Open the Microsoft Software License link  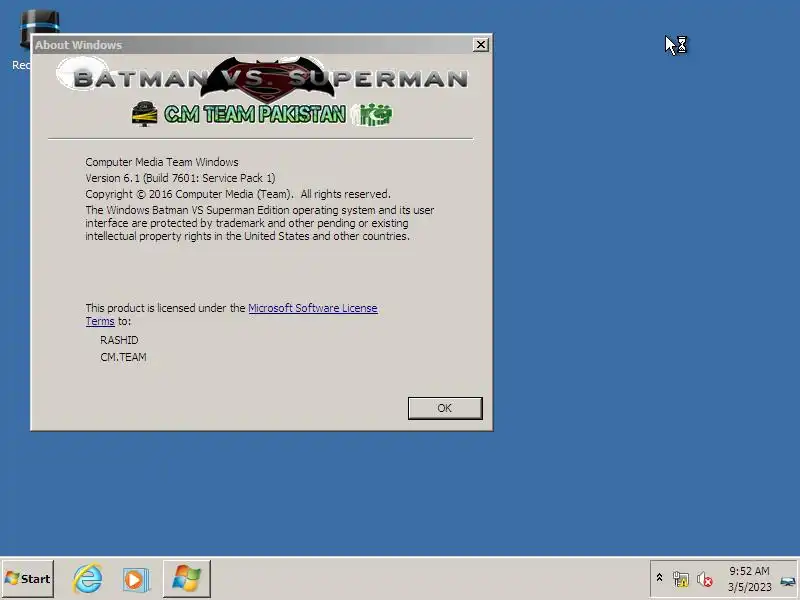point(313,308)
